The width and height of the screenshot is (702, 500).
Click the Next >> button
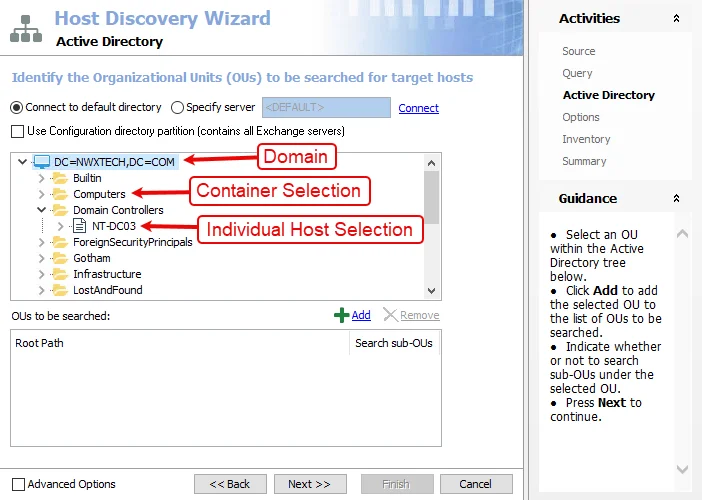point(310,484)
